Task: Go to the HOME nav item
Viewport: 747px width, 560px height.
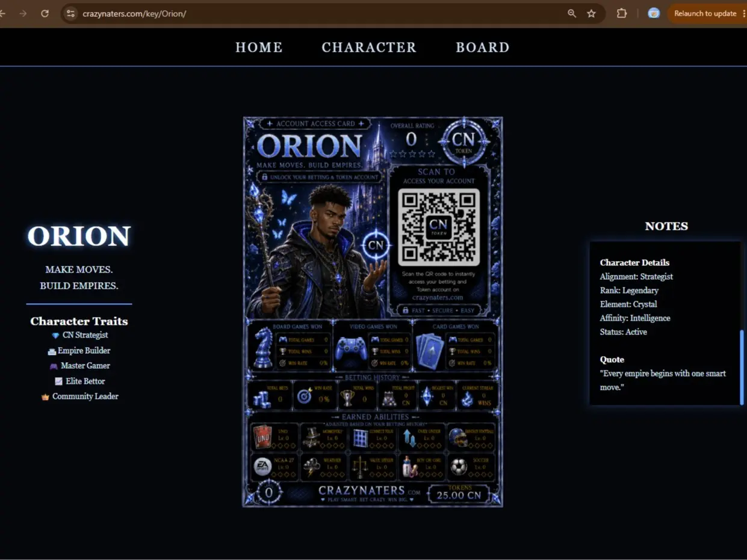Action: [259, 48]
